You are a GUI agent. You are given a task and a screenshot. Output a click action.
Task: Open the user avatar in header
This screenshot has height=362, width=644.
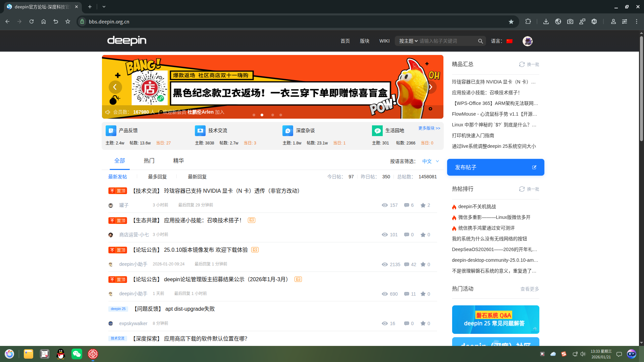pyautogui.click(x=528, y=41)
